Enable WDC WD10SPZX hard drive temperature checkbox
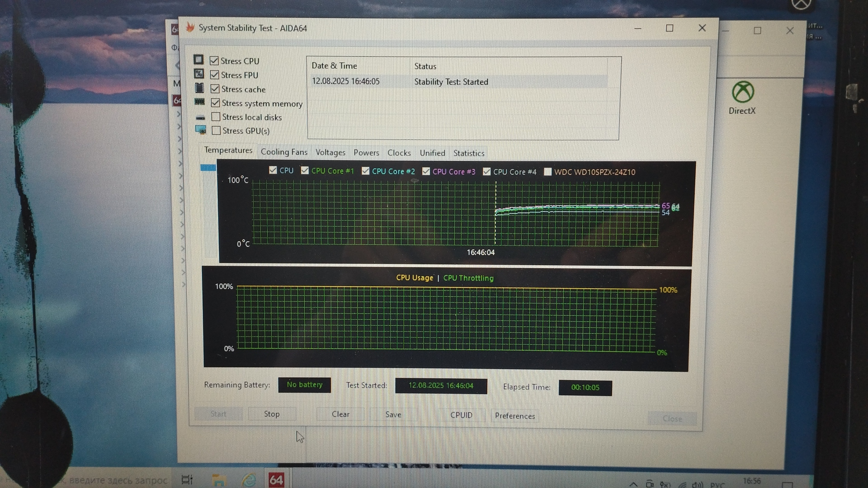Image resolution: width=868 pixels, height=488 pixels. point(547,172)
